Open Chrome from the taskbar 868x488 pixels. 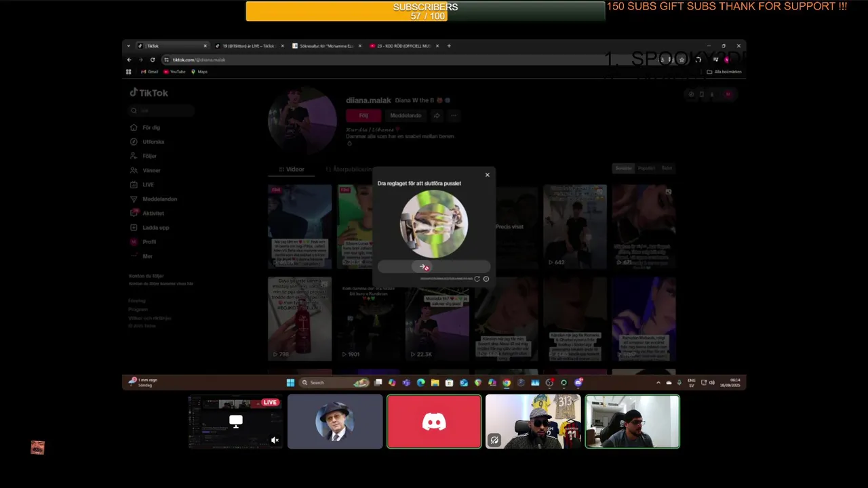(507, 383)
